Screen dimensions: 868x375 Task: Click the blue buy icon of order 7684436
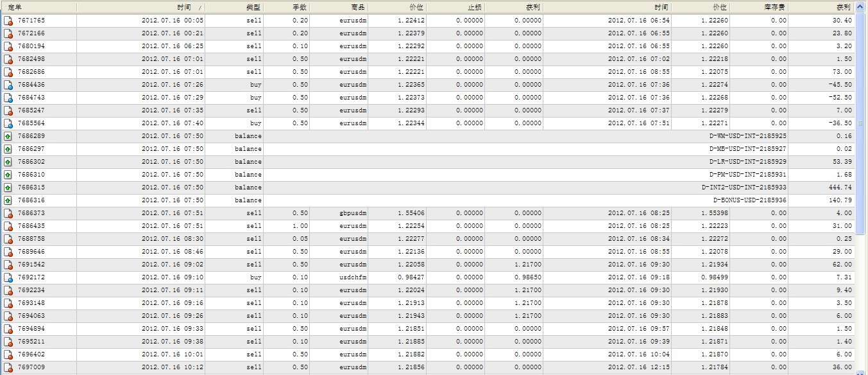8,85
